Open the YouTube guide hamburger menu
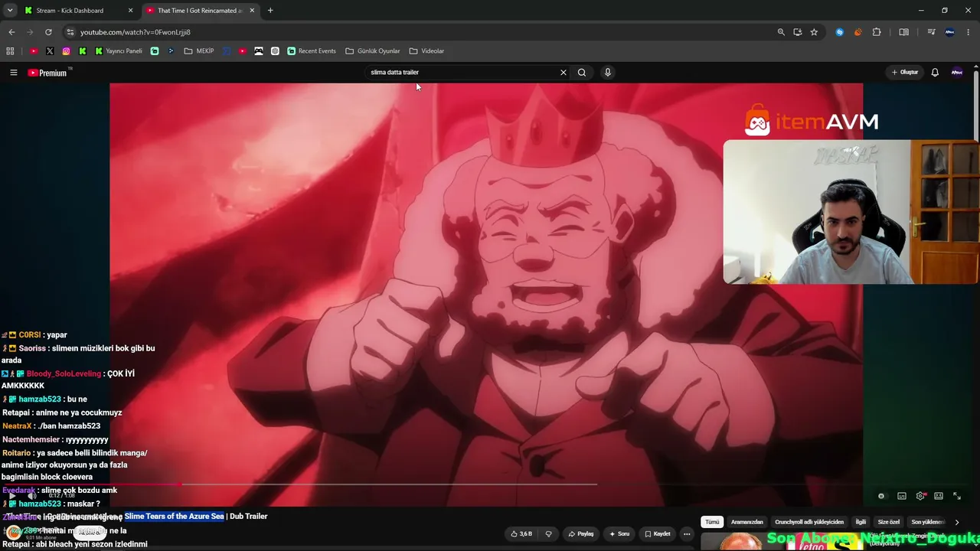980x551 pixels. point(13,73)
